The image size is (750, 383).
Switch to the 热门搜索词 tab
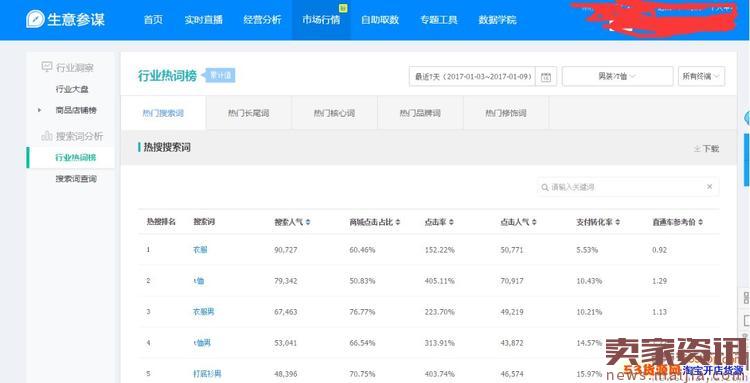(163, 113)
